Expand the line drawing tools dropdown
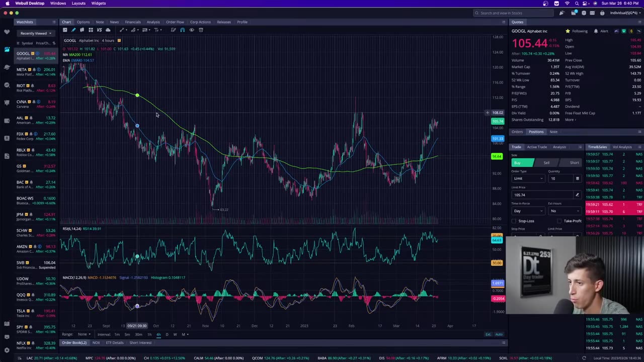The image size is (644, 362). click(x=126, y=30)
